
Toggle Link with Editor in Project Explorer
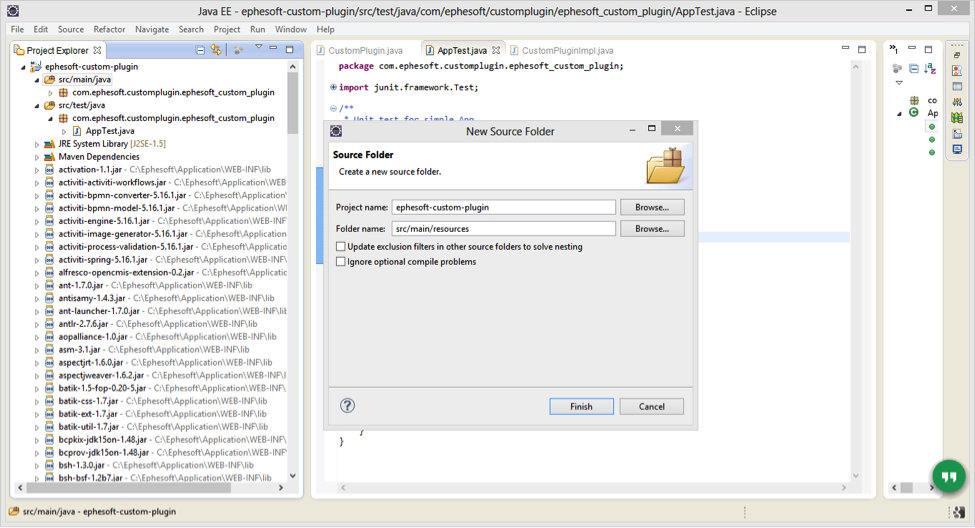[x=216, y=50]
